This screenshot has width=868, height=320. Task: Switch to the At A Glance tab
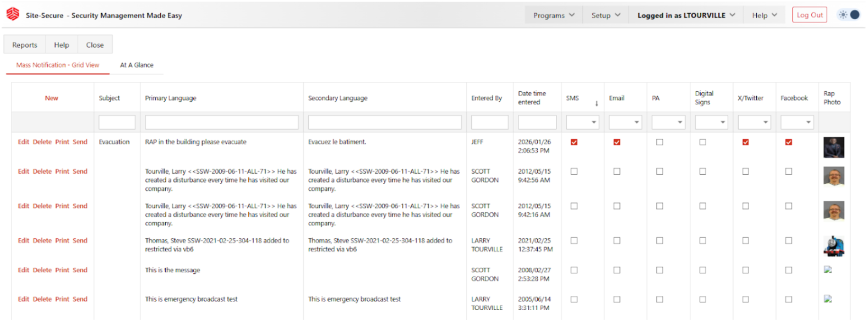(137, 65)
